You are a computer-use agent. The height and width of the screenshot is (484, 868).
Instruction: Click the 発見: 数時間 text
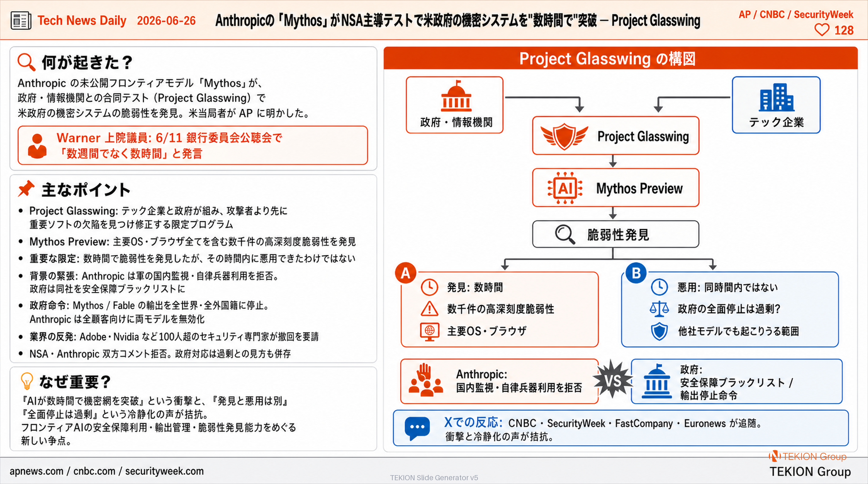[x=475, y=287]
